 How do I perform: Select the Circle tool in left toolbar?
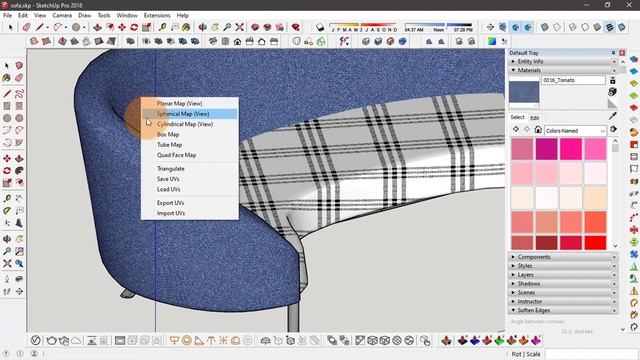pos(7,118)
